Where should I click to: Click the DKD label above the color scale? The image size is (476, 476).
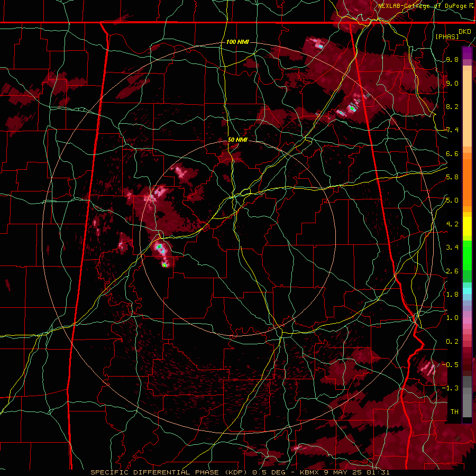tap(464, 32)
